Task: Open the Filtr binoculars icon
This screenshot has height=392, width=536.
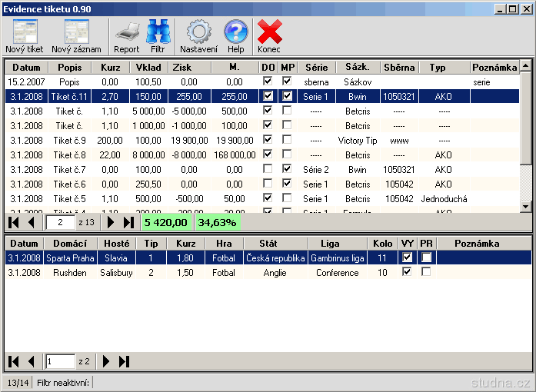Action: click(x=158, y=32)
